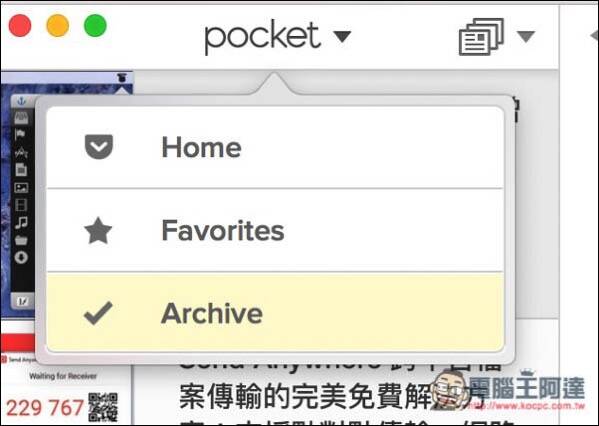Click the checkmark icon beside Archive
This screenshot has height=426, width=599.
(x=98, y=313)
